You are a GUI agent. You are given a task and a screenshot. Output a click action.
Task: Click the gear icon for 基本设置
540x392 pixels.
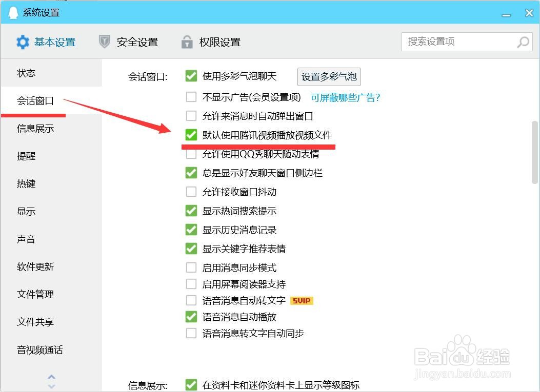(x=23, y=42)
